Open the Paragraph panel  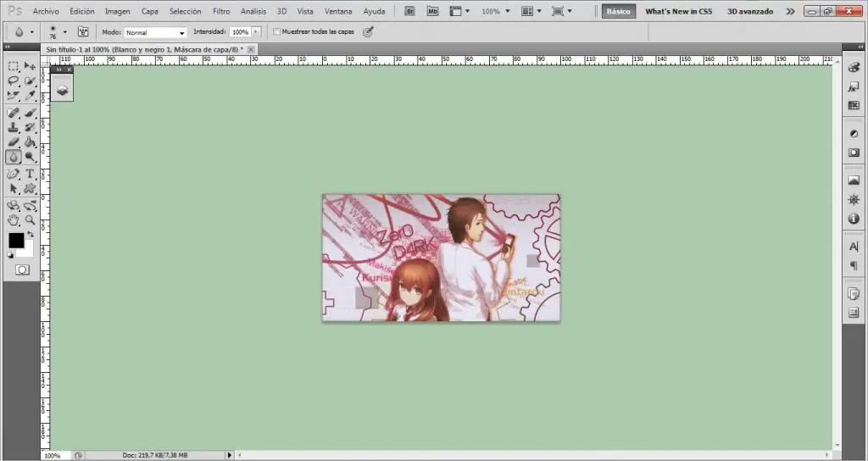(x=854, y=266)
